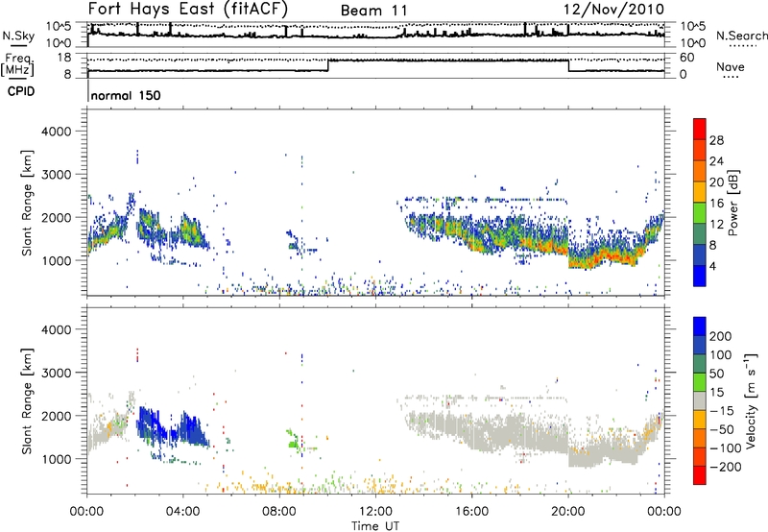Viewport: 768px width, 532px height.
Task: Click the 'Velocity [m s-1]' color bar label
Action: tap(750, 400)
